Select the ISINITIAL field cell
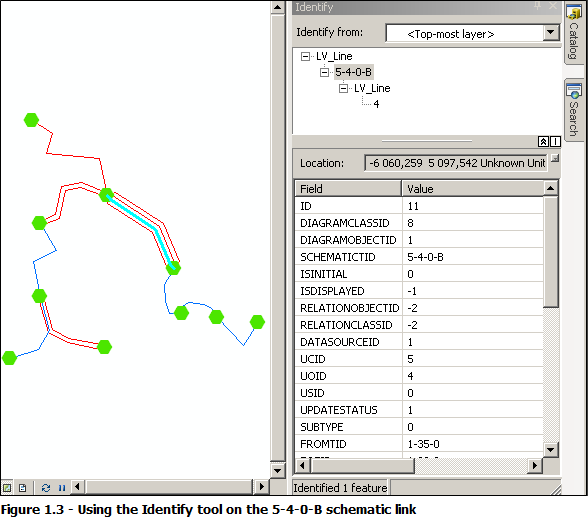588x523 pixels. pyautogui.click(x=349, y=274)
